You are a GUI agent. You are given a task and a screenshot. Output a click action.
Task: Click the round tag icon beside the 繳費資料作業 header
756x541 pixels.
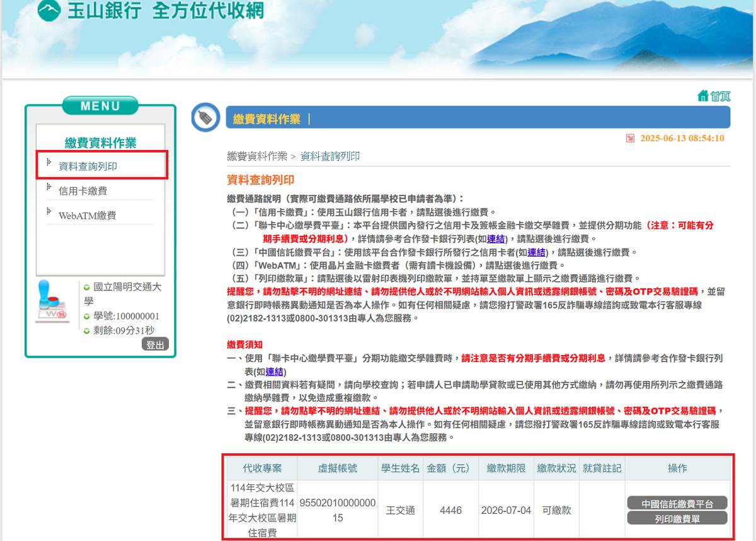pyautogui.click(x=205, y=117)
